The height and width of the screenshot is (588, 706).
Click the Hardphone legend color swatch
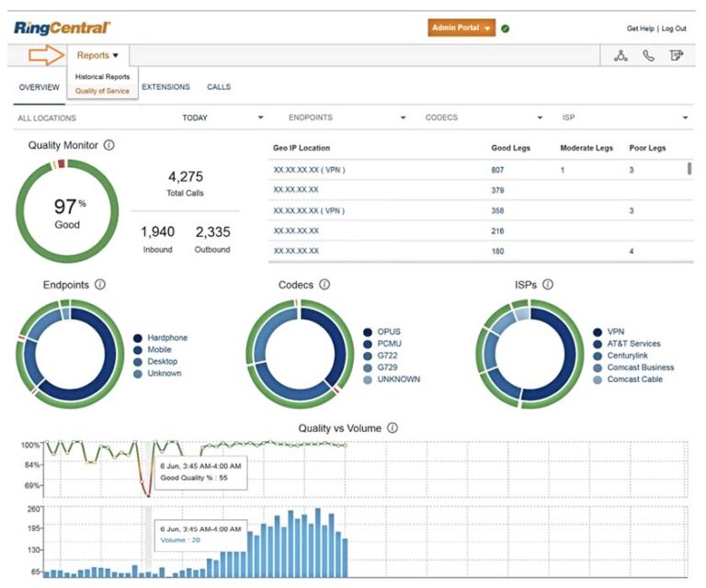[138, 338]
